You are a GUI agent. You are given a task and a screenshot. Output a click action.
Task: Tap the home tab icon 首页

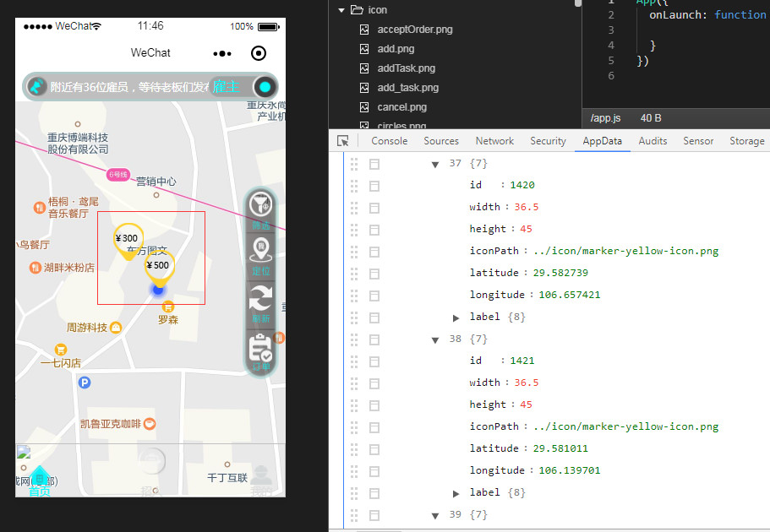[x=39, y=475]
